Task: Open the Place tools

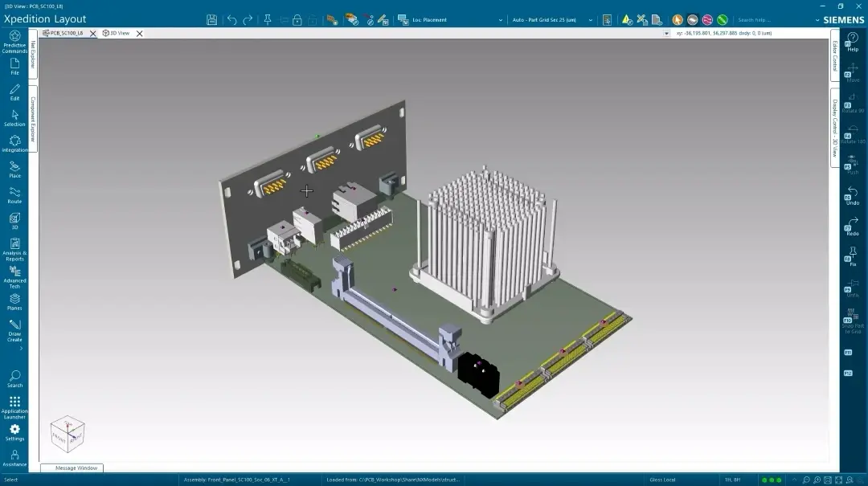Action: [14, 169]
